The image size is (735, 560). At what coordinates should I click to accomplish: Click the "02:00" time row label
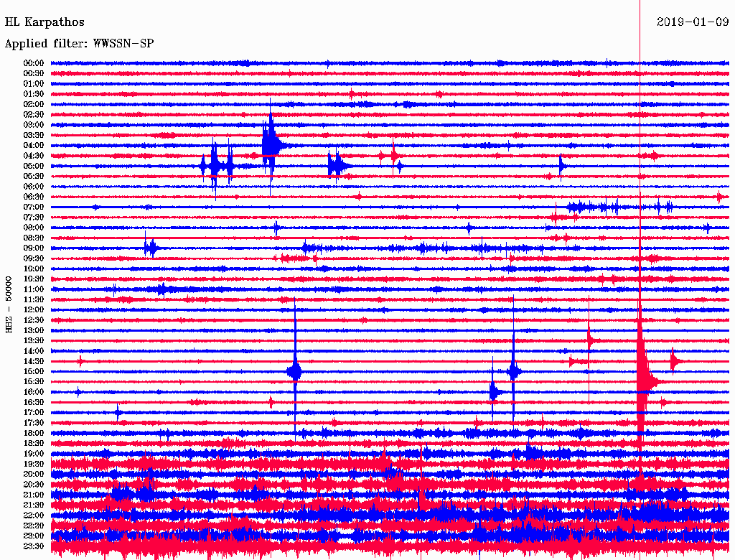(34, 104)
